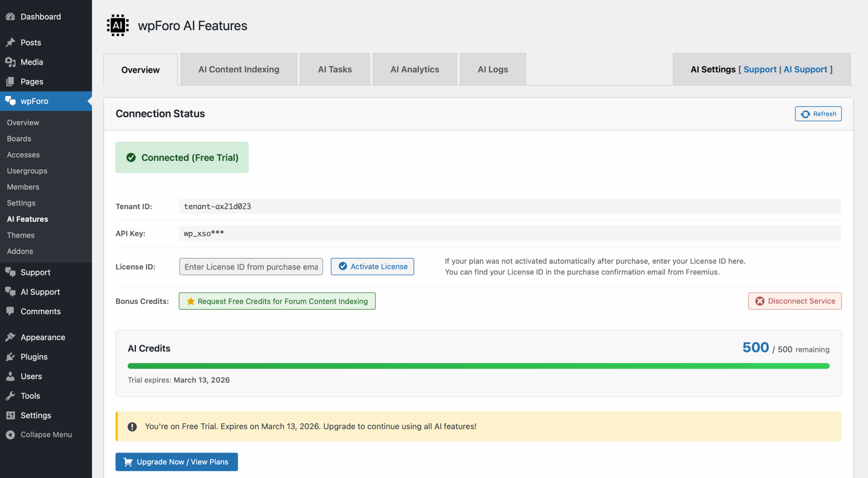Click the Posts pushpin icon
The width and height of the screenshot is (868, 478).
click(x=11, y=42)
